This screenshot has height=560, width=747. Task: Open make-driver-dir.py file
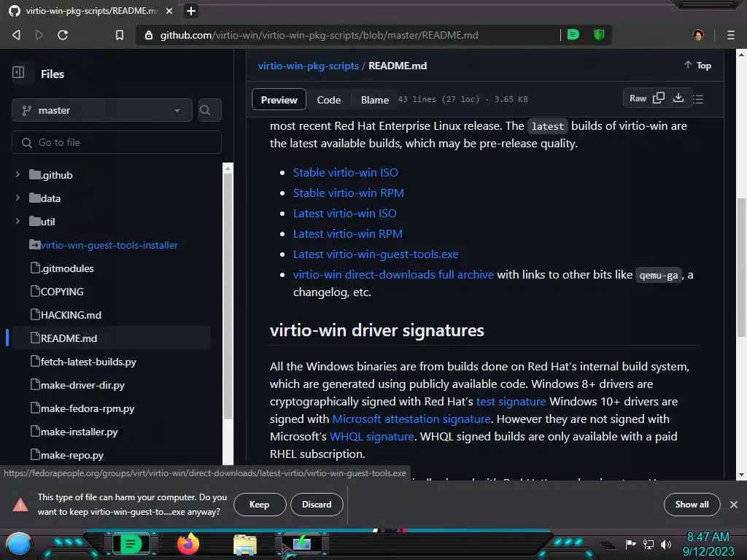tap(82, 385)
